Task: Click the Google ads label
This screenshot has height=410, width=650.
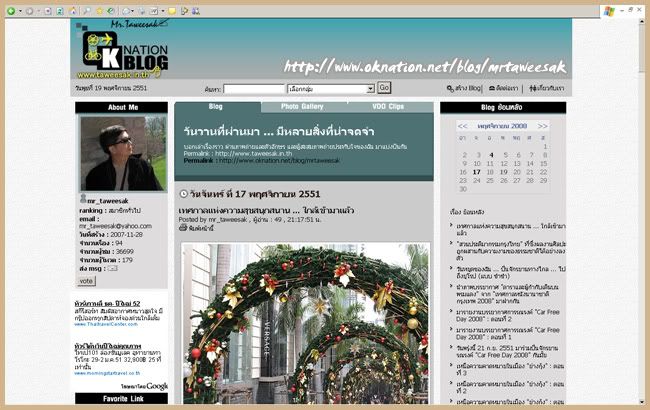Action: 144,386
